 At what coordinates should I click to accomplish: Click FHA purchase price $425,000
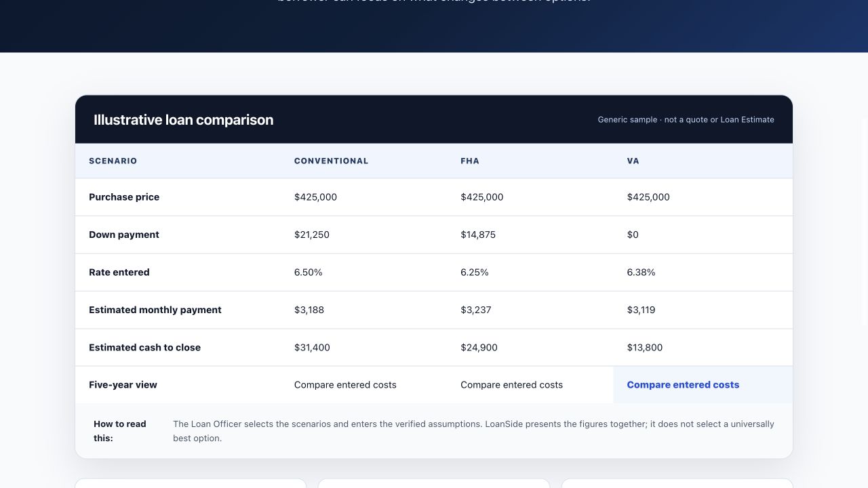pos(481,197)
